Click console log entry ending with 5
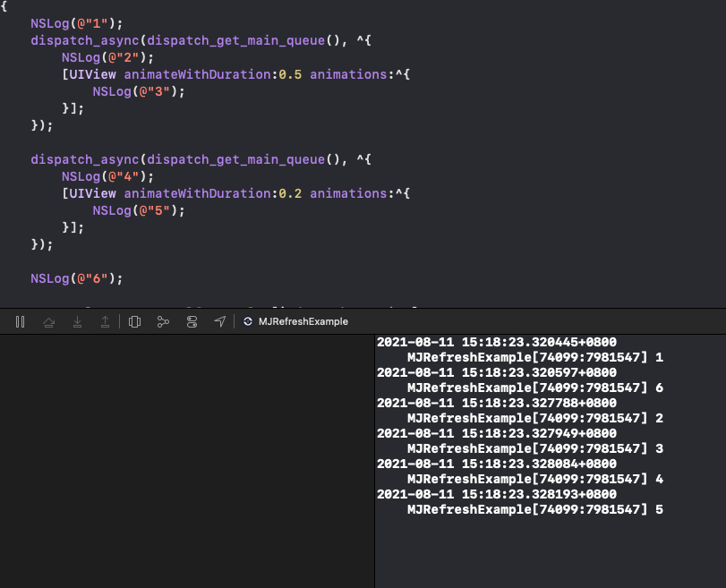 pos(520,502)
